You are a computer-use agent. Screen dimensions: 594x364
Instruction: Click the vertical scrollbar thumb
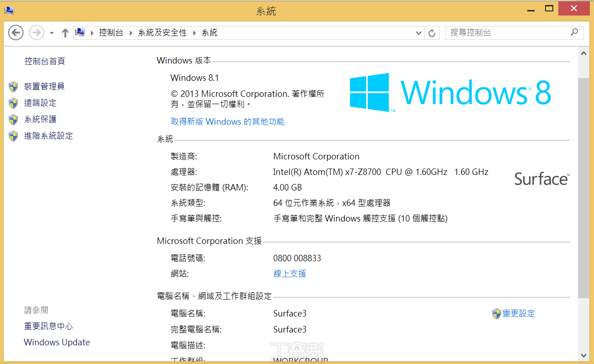tap(583, 188)
